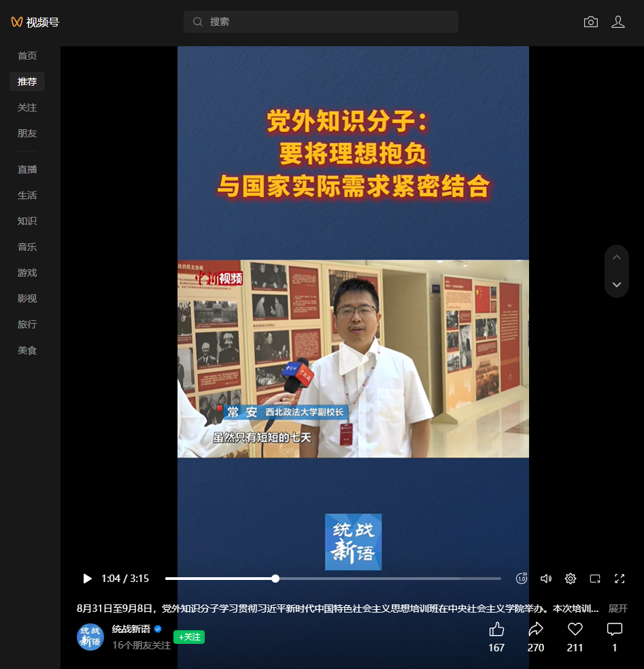Screen dimensions: 644x669
Task: Enter fullscreen mode
Action: click(620, 579)
